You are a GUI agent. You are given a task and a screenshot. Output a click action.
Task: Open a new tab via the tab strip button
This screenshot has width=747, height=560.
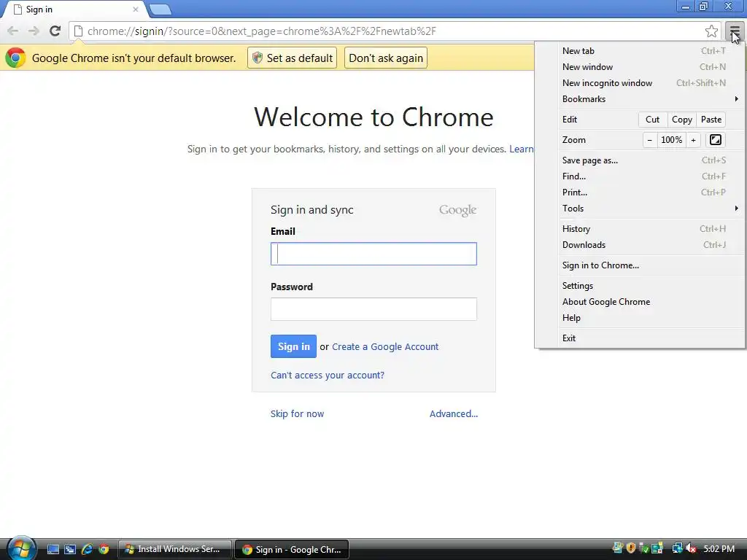click(160, 9)
